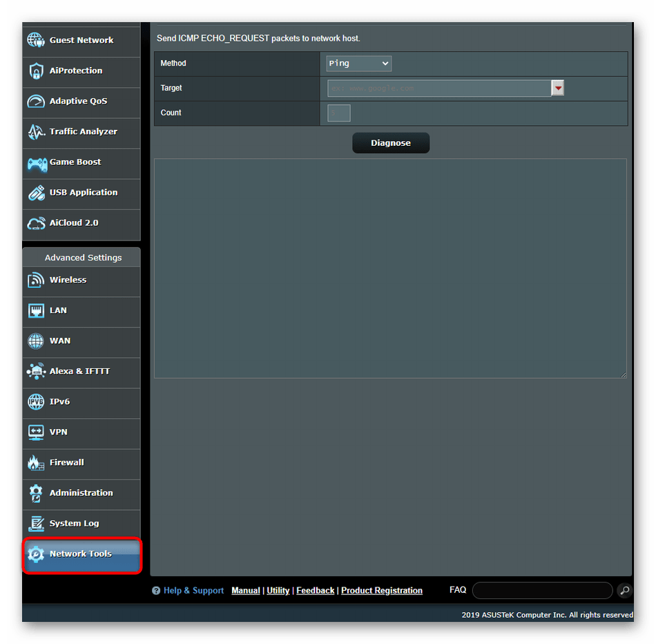Expand the Target host list arrow
The image size is (656, 644).
pyautogui.click(x=558, y=88)
